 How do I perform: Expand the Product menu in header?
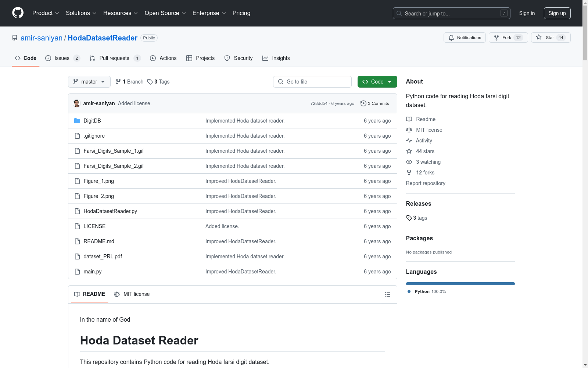tap(46, 13)
